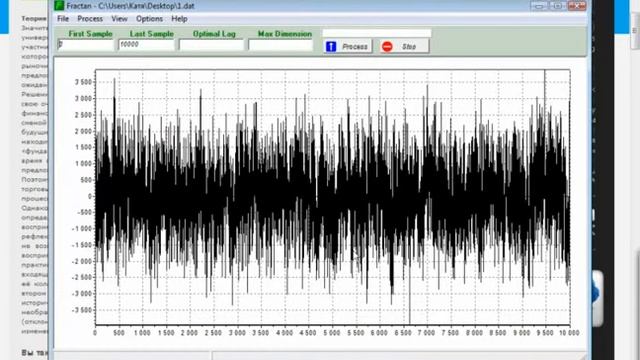
Task: Open the Options menu
Action: pos(149,19)
